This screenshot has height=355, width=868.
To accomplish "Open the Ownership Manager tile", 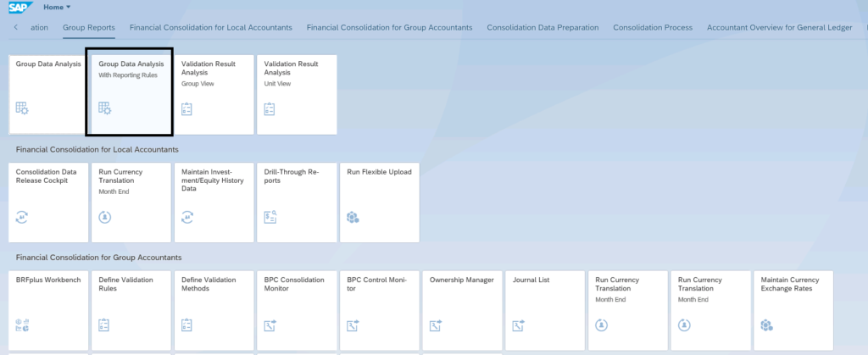I will point(462,311).
